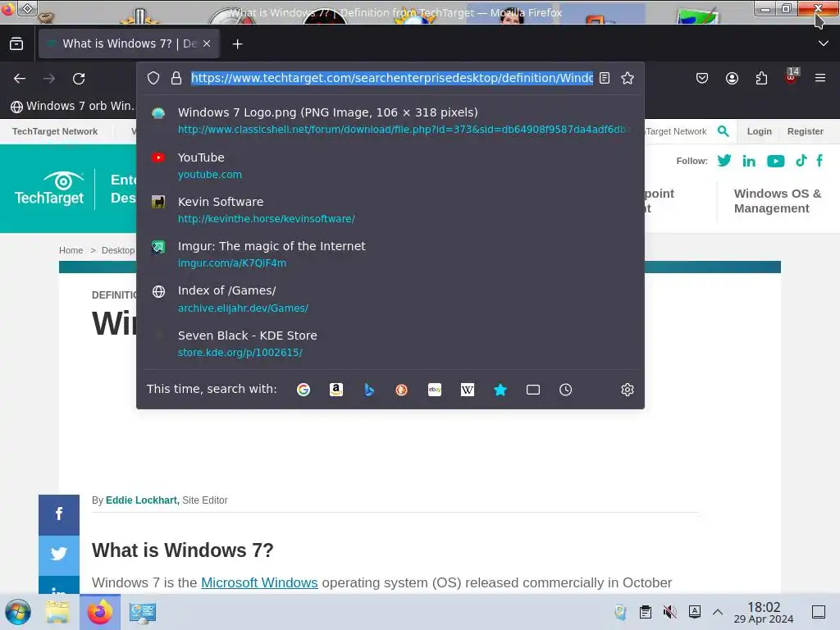Viewport: 840px width, 630px height.
Task: Open TechTarget's Twitter page
Action: click(x=724, y=161)
